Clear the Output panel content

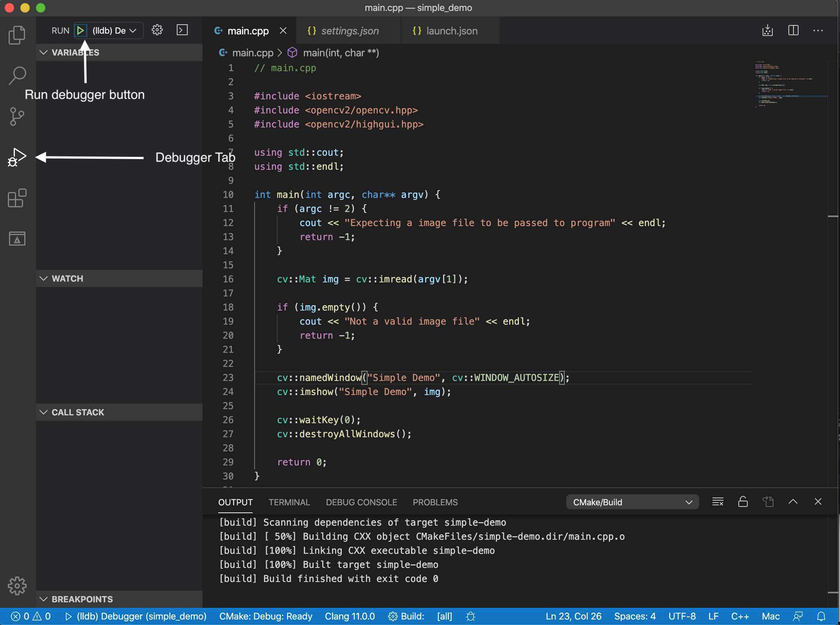pyautogui.click(x=718, y=502)
